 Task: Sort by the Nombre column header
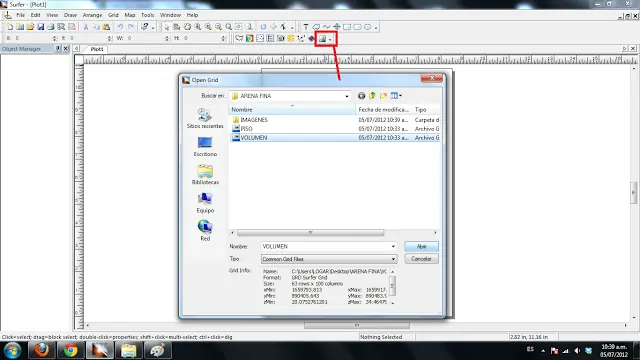click(x=292, y=110)
